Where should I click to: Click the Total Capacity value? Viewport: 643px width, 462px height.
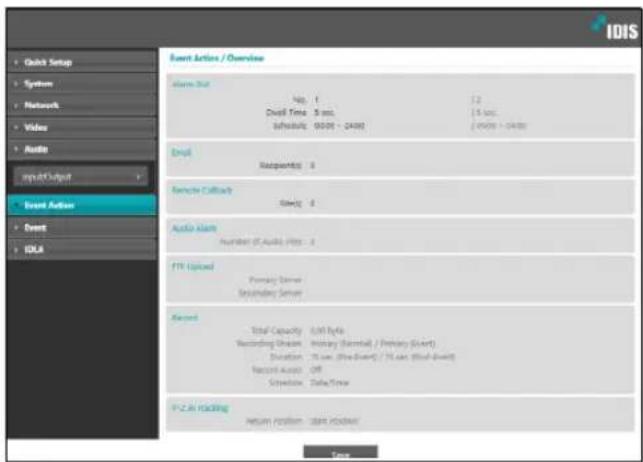pyautogui.click(x=327, y=331)
